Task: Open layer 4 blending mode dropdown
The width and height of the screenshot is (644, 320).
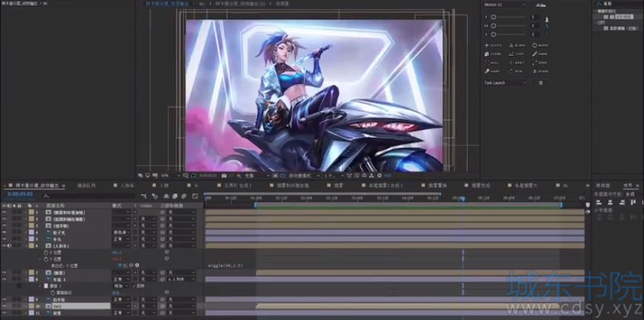Action: pyautogui.click(x=121, y=232)
